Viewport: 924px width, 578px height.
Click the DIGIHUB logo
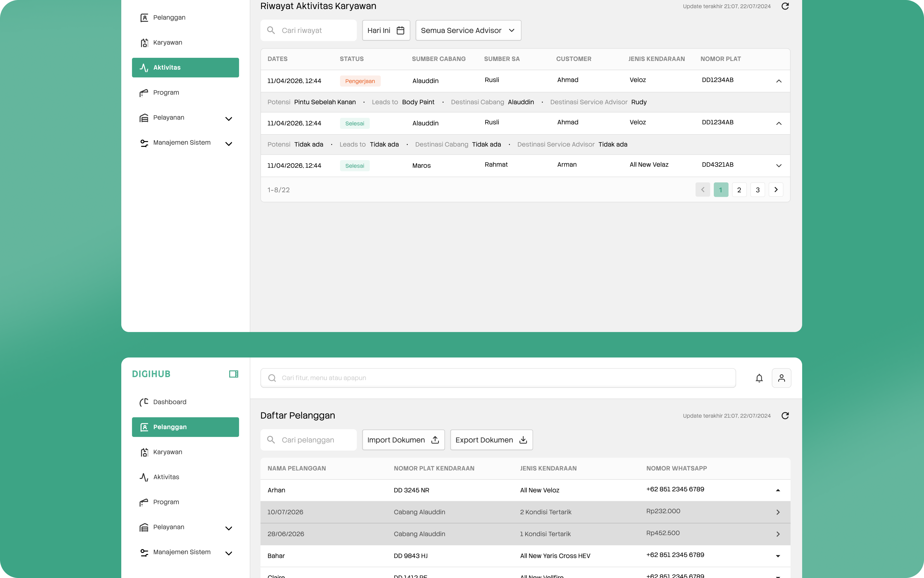coord(151,374)
